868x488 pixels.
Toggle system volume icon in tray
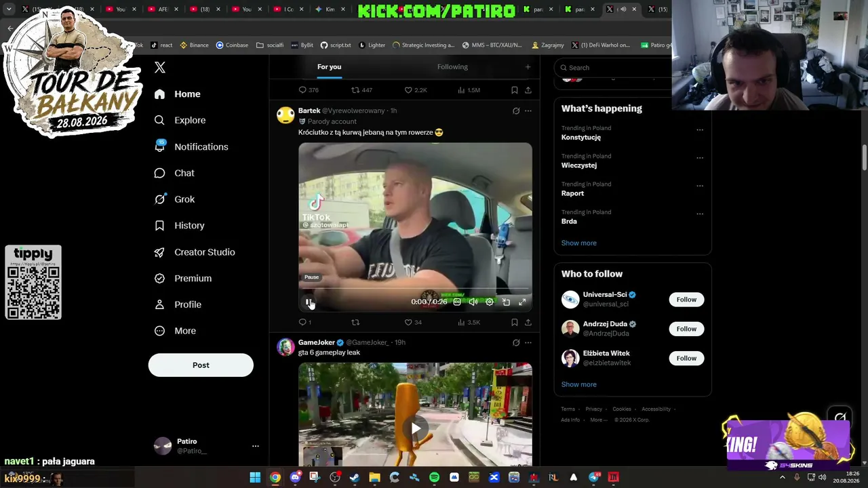pos(823,477)
